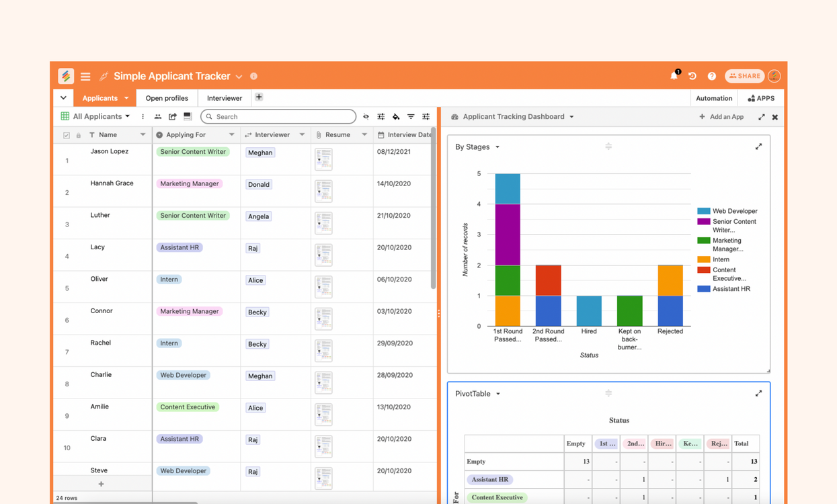Click the help question mark icon

pos(711,77)
